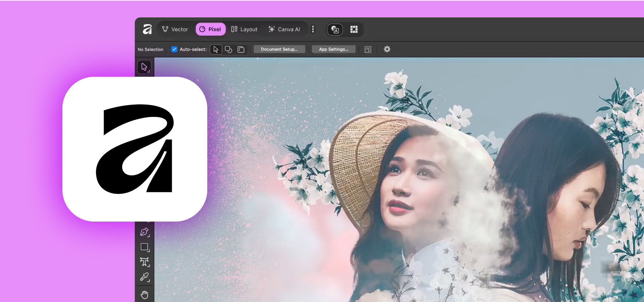Viewport: 644px width, 302px height.
Task: Select the Move tool
Action: point(145,67)
